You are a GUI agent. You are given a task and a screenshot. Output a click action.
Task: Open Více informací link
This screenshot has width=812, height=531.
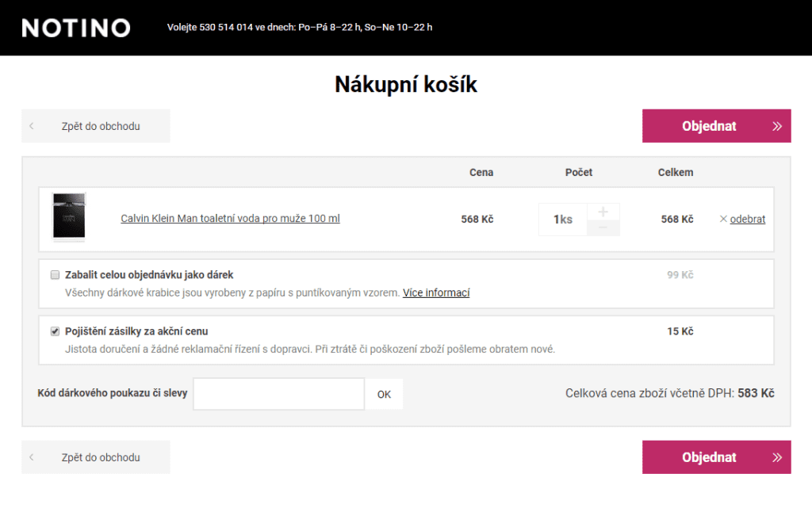pyautogui.click(x=436, y=293)
